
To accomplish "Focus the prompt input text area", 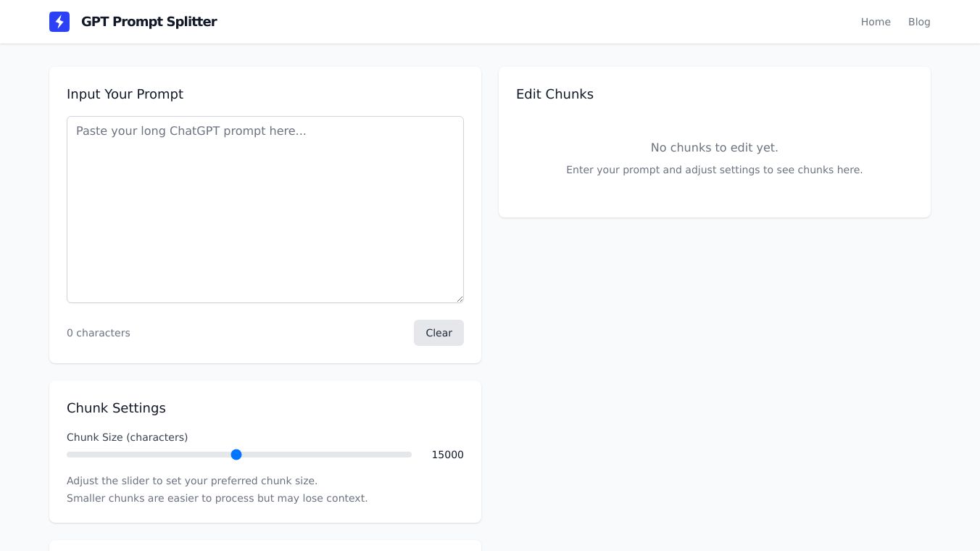I will coord(265,209).
